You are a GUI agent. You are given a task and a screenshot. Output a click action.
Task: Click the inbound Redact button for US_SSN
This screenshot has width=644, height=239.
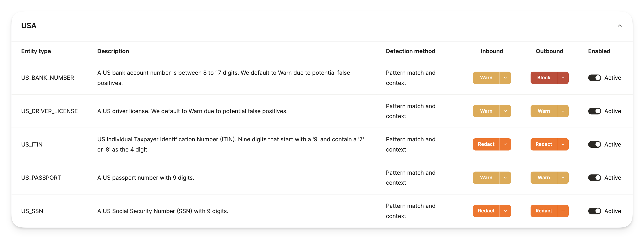coord(486,211)
